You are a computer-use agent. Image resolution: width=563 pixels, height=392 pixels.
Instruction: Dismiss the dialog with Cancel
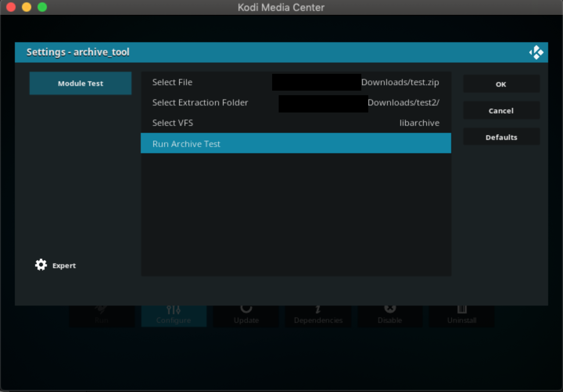(501, 111)
